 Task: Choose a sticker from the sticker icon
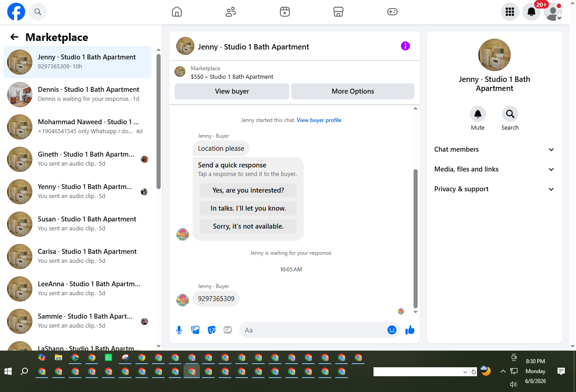(x=211, y=330)
